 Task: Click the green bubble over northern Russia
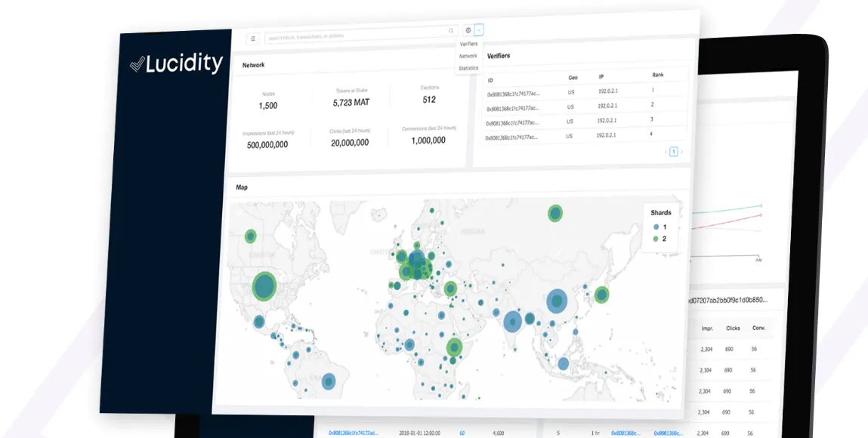pyautogui.click(x=555, y=213)
